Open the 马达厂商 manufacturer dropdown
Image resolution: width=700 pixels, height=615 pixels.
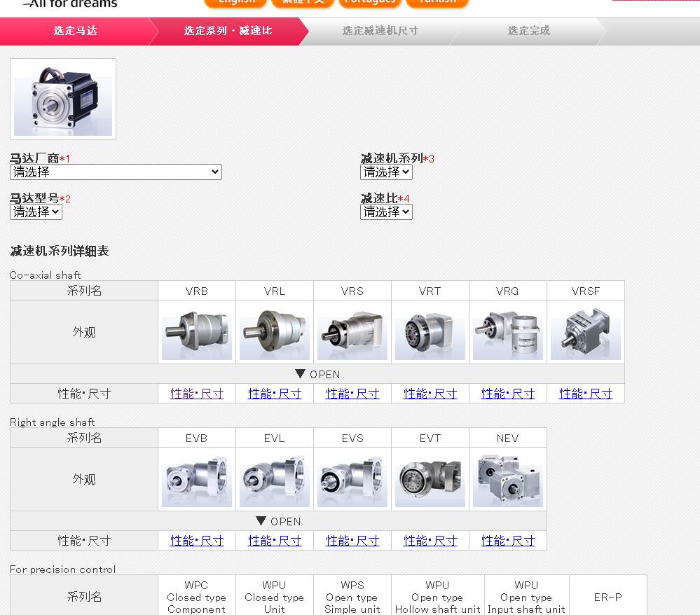(115, 172)
